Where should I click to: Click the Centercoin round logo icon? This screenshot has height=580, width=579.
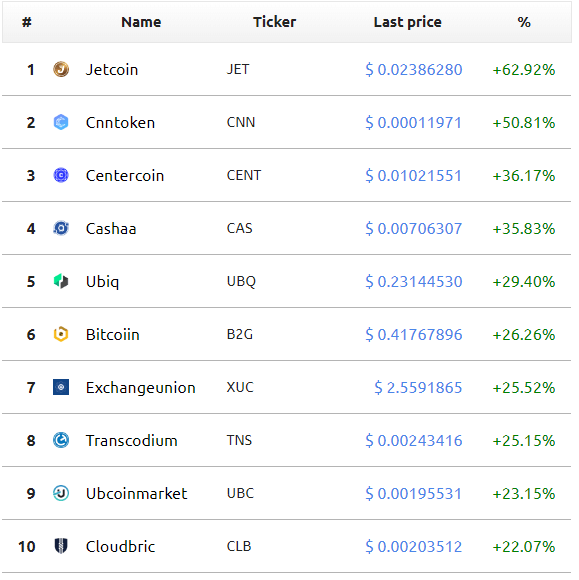[61, 175]
